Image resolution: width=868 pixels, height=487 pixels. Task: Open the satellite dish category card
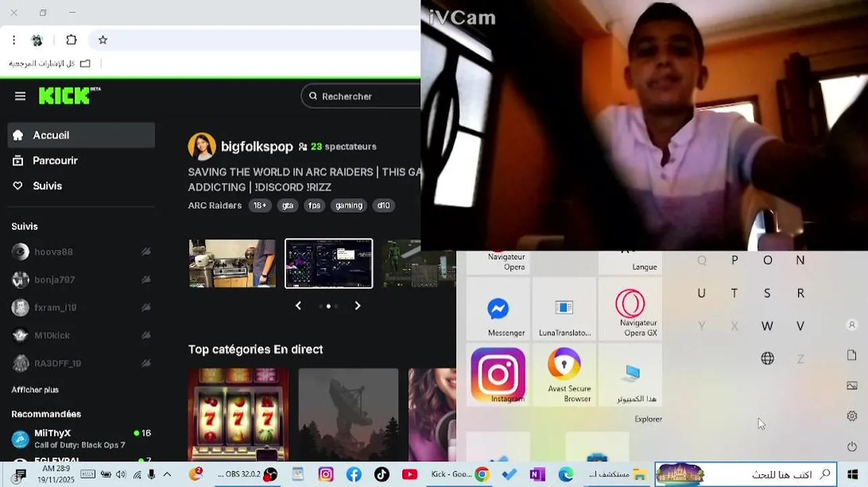pyautogui.click(x=348, y=415)
